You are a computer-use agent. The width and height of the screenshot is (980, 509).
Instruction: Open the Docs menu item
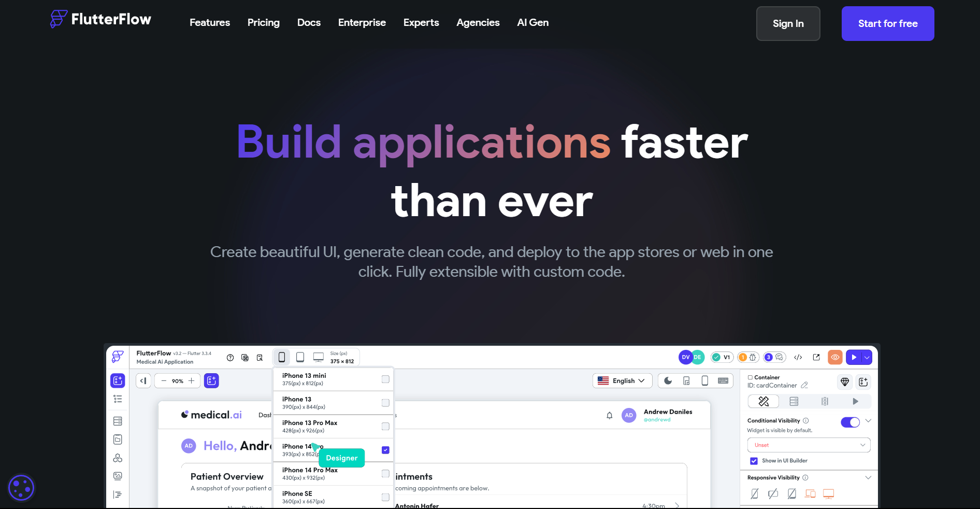point(309,23)
